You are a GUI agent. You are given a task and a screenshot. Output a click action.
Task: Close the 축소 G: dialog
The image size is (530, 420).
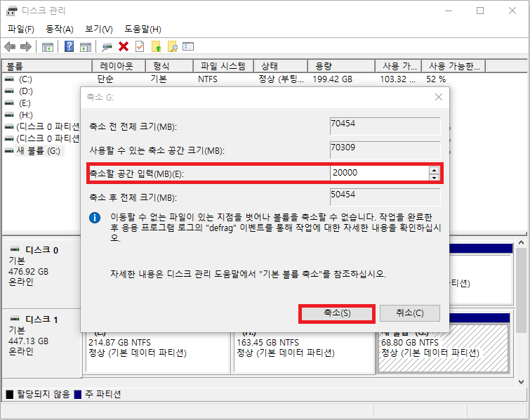coord(439,97)
